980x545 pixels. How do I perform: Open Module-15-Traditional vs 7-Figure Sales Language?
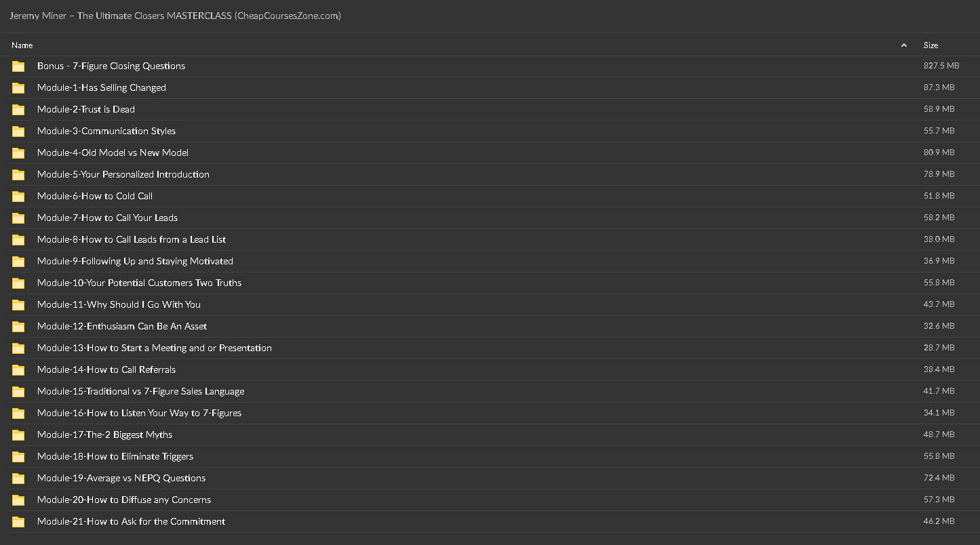click(141, 391)
